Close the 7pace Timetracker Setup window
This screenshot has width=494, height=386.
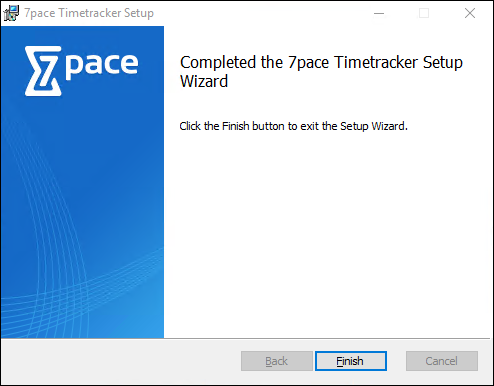coord(470,13)
